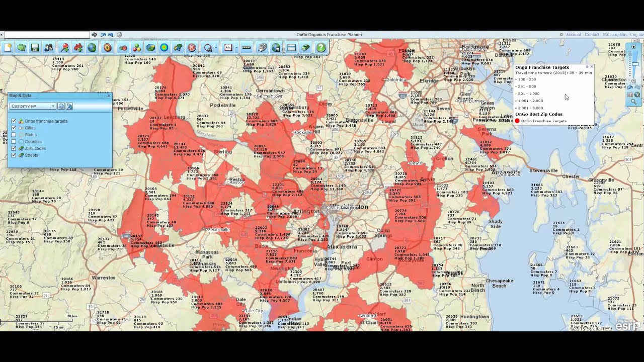Select the green oval shading tool

coord(150,48)
